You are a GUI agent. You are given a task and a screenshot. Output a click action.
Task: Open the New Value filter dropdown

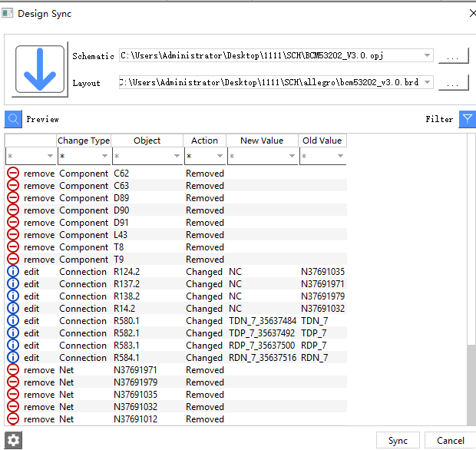292,156
